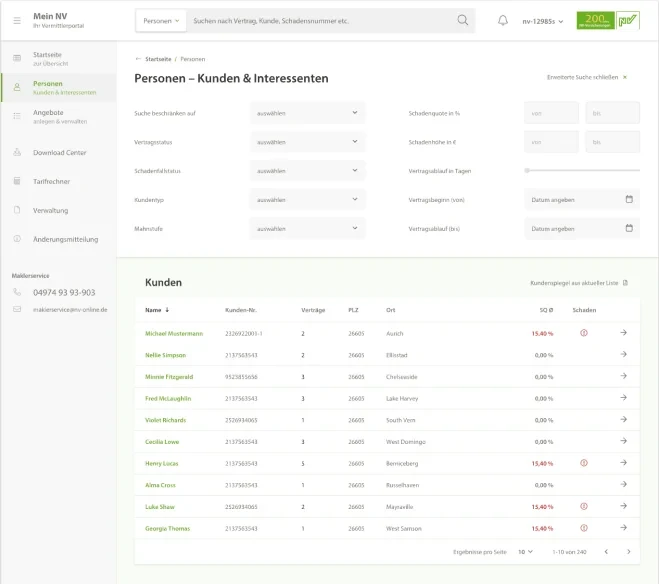Open Nellie Simpson's row arrow
This screenshot has width=659, height=584.
(623, 355)
